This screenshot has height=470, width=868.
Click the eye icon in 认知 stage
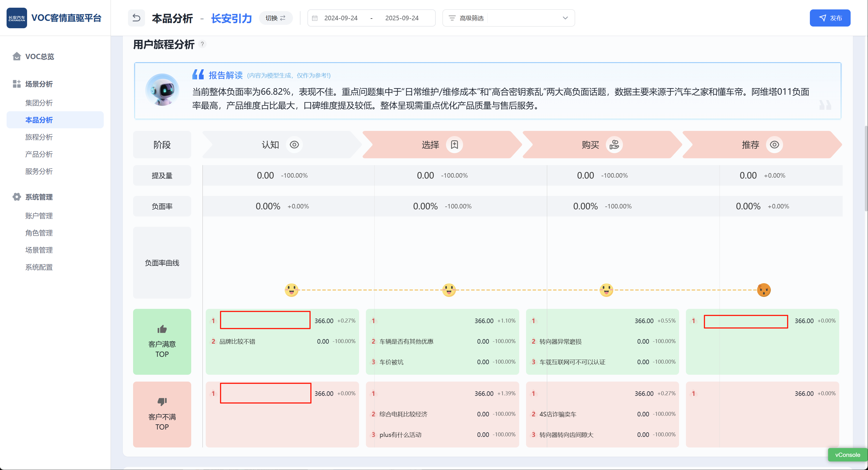[294, 145]
